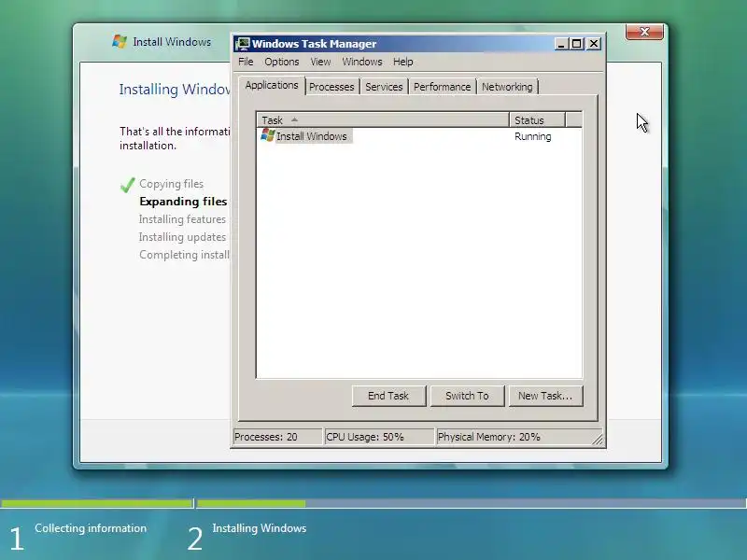The height and width of the screenshot is (560, 747).
Task: Click the Installing Windows heading in setup dialog
Action: pyautogui.click(x=175, y=89)
